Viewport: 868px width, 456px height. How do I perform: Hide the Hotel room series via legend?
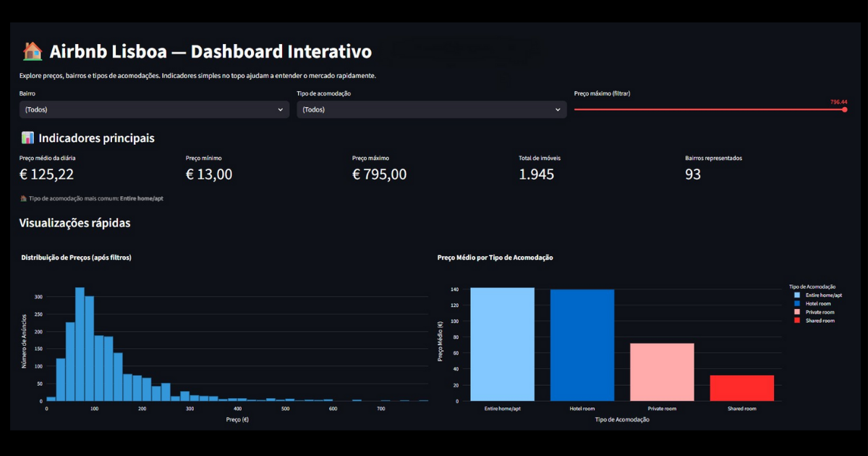(x=818, y=304)
